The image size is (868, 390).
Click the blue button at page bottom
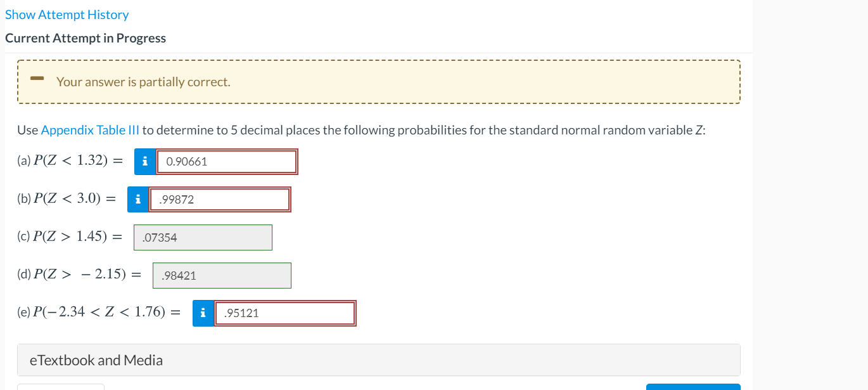pos(693,387)
